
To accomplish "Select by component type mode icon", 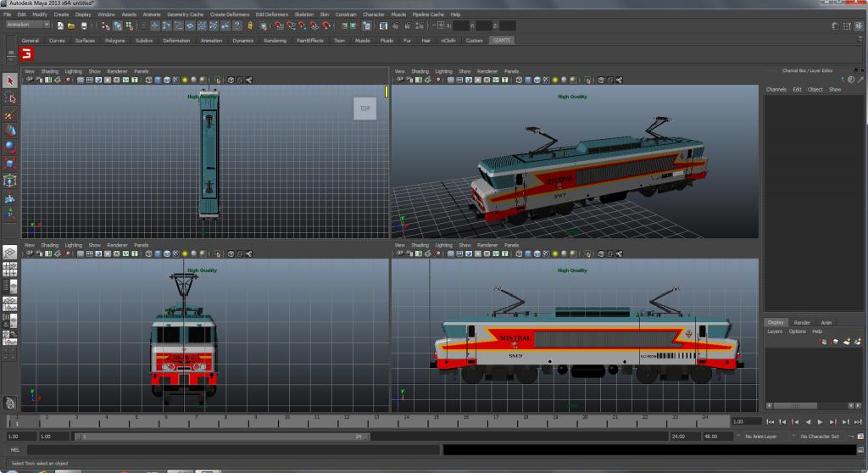I will (129, 25).
